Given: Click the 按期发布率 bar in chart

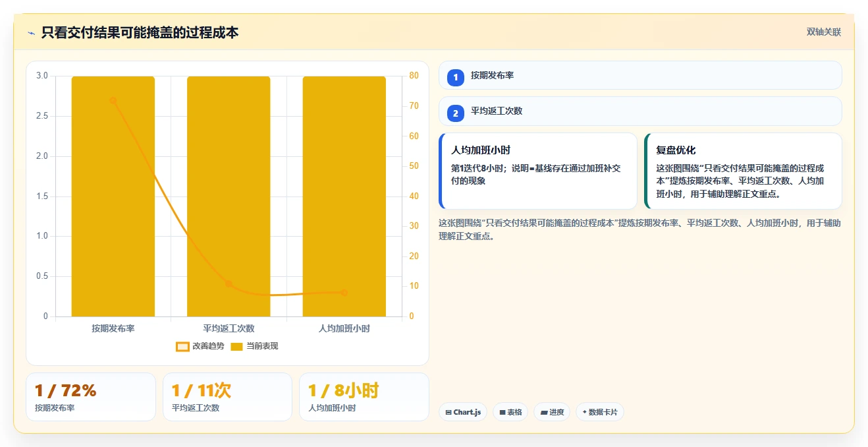Looking at the screenshot, I should [113, 196].
